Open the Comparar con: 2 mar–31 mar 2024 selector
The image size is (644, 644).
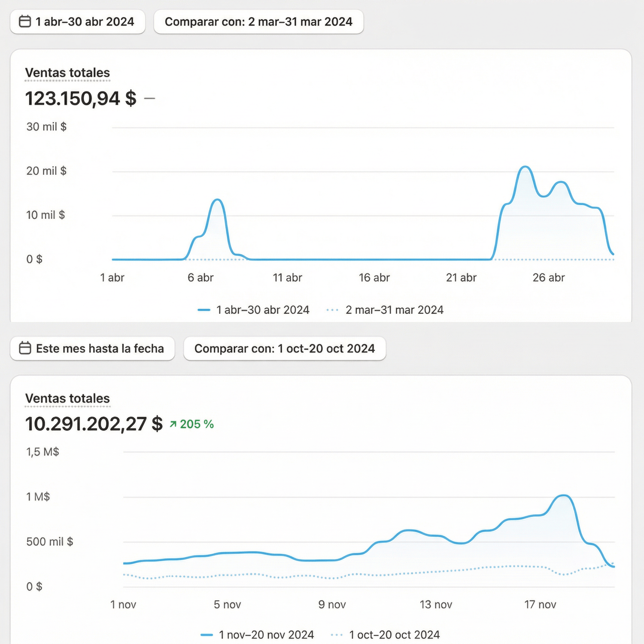(258, 21)
